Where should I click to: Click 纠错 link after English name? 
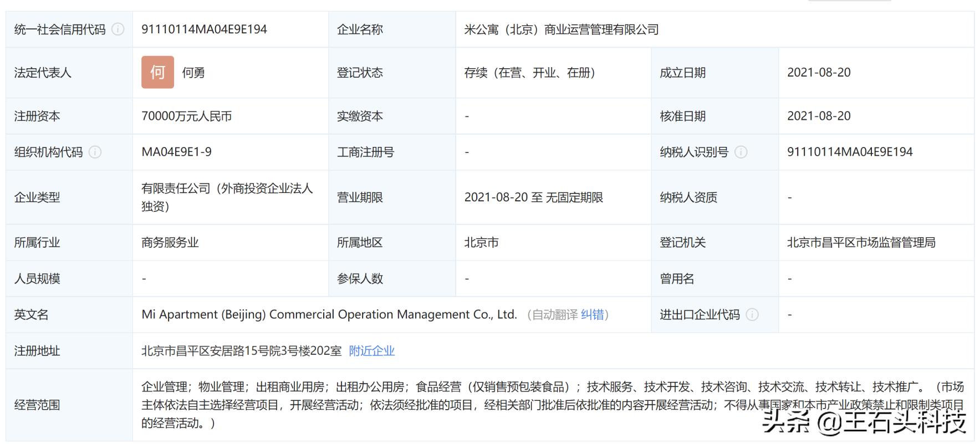click(x=593, y=315)
